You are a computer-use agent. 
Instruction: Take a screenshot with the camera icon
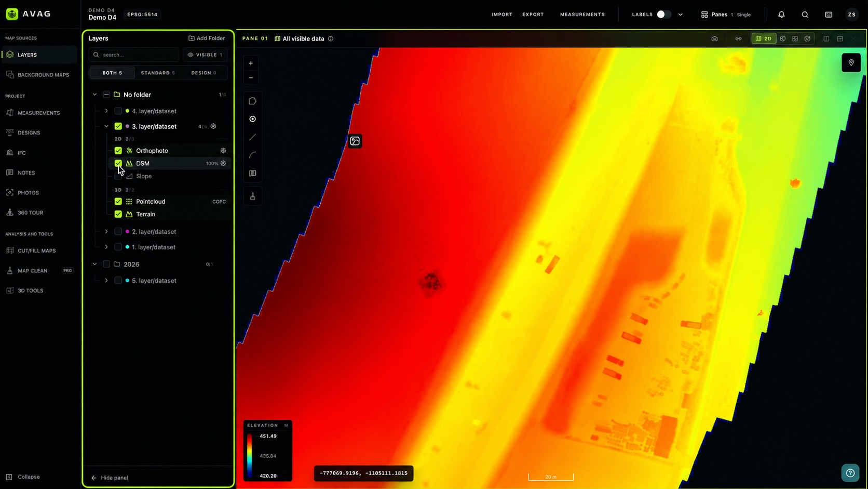[714, 38]
